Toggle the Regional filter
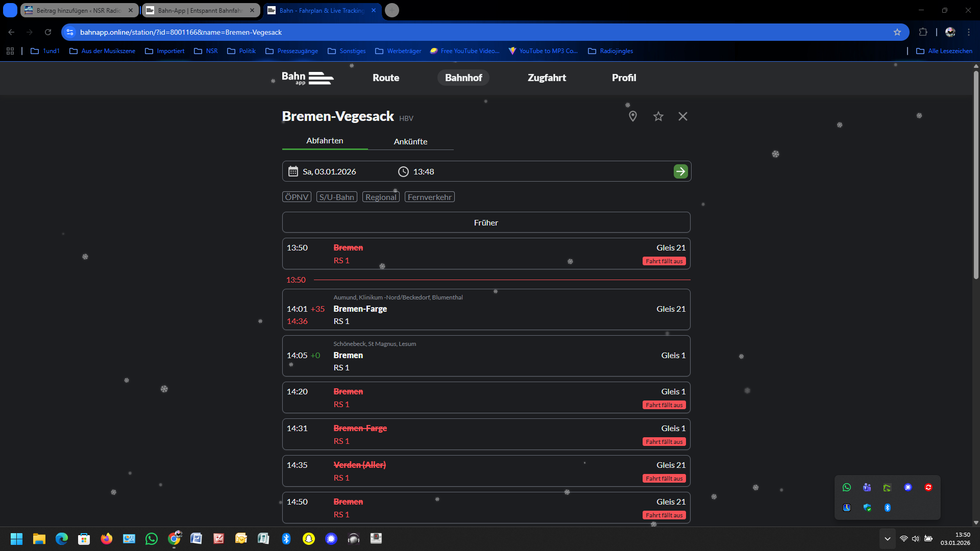This screenshot has height=551, width=980. tap(381, 197)
